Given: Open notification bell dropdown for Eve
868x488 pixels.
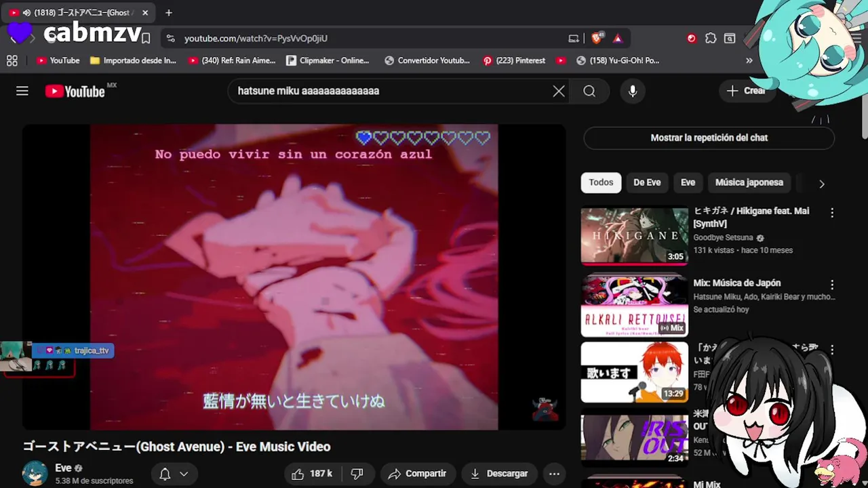Looking at the screenshot, I should (174, 474).
